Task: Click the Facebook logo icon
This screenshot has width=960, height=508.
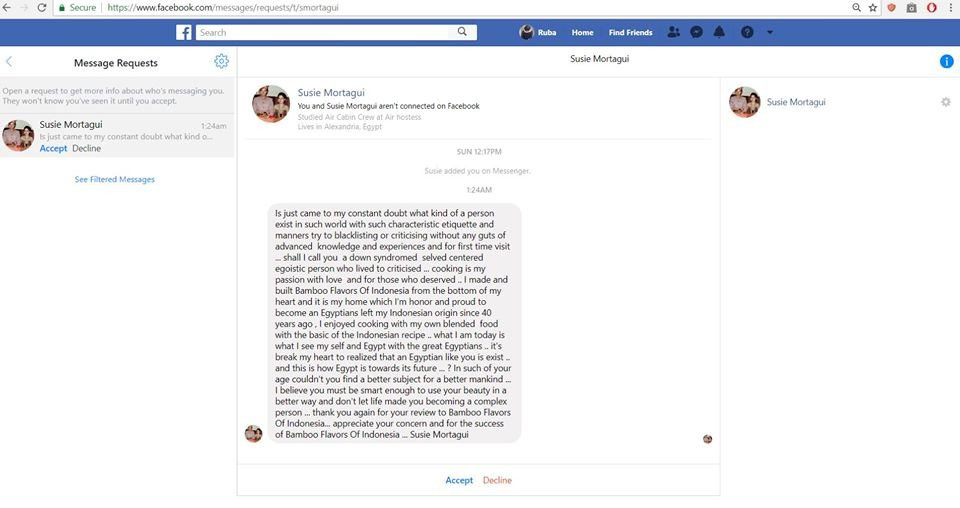Action: pyautogui.click(x=184, y=32)
